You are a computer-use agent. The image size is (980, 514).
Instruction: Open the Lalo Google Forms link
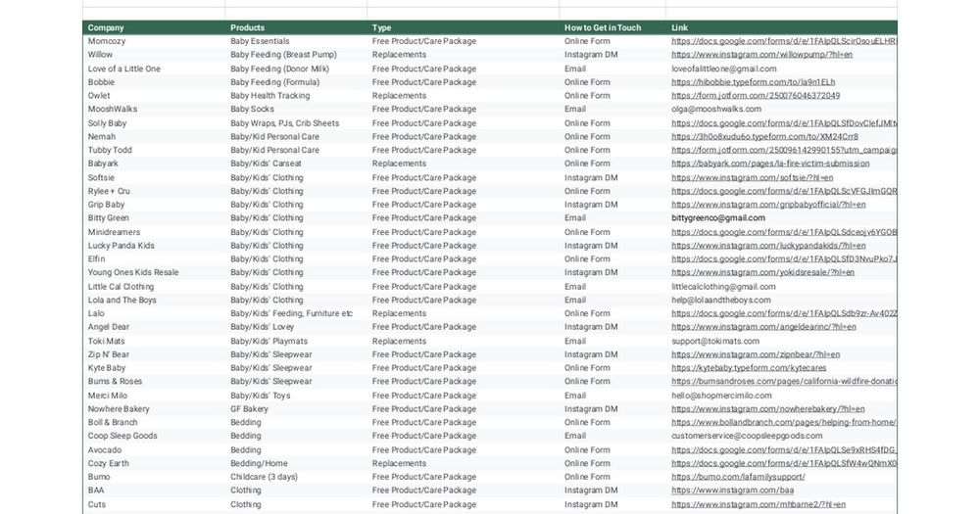tap(784, 314)
